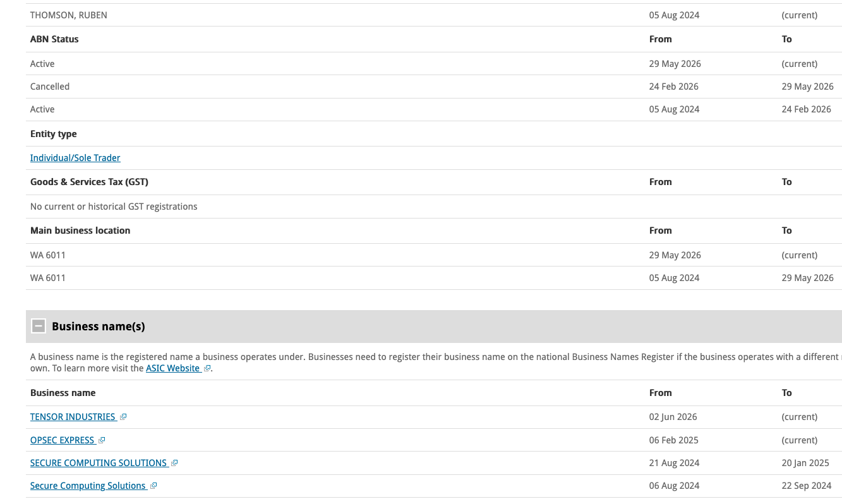Select 'No current or historical GST registrations' text
Image resolution: width=842 pixels, height=504 pixels.
click(x=114, y=207)
